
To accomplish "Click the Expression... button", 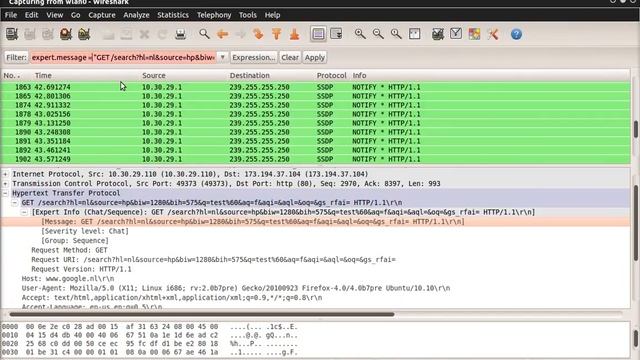I will 253,58.
